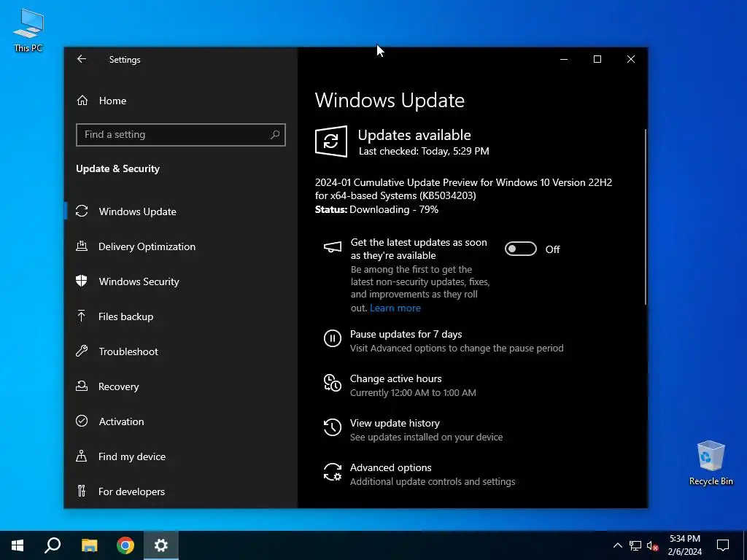This screenshot has width=747, height=560.
Task: Click the large Updates available refresh icon
Action: [x=330, y=141]
